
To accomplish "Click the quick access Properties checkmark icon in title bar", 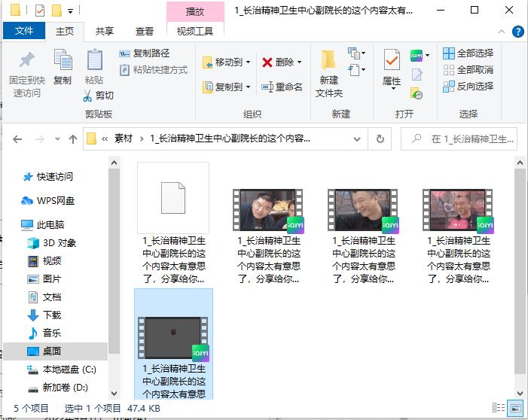I will click(x=40, y=11).
